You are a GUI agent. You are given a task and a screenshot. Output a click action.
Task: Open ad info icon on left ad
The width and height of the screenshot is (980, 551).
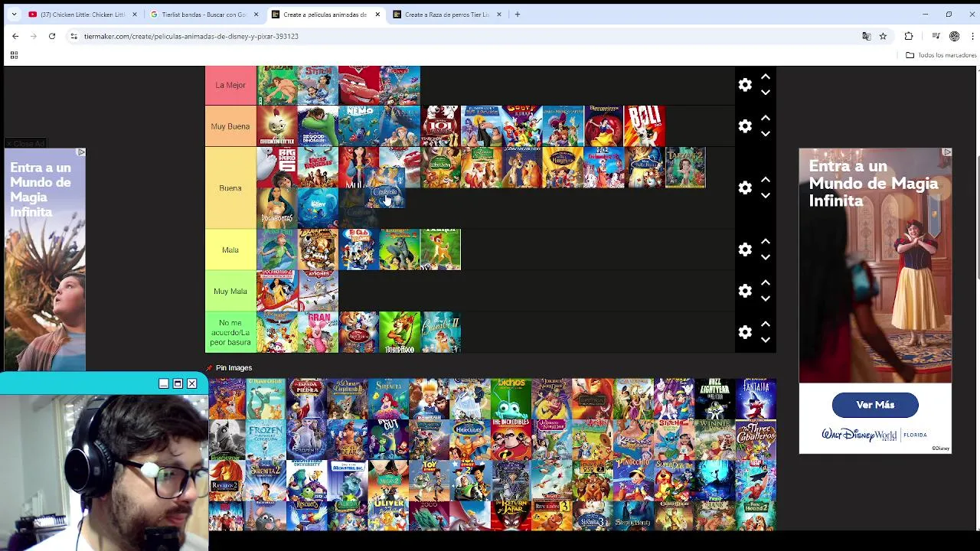coord(81,152)
